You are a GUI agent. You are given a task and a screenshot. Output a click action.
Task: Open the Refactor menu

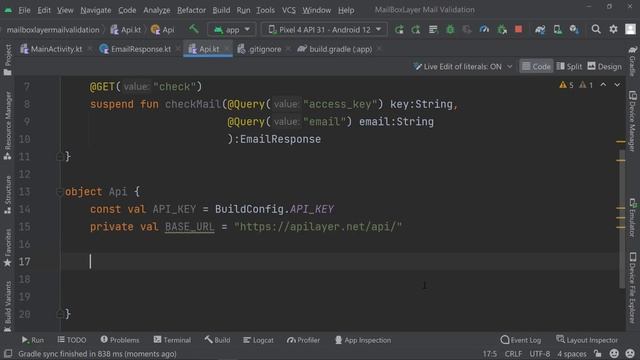(x=191, y=10)
